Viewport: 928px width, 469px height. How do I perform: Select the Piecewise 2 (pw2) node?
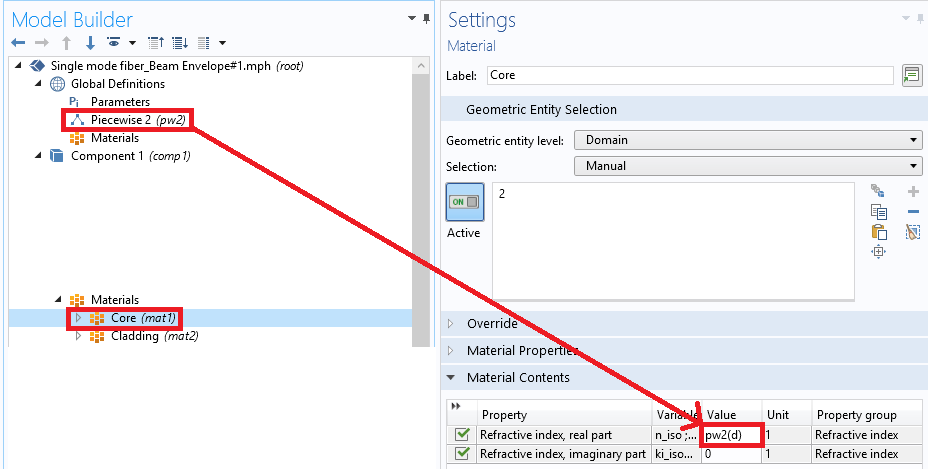click(x=138, y=120)
